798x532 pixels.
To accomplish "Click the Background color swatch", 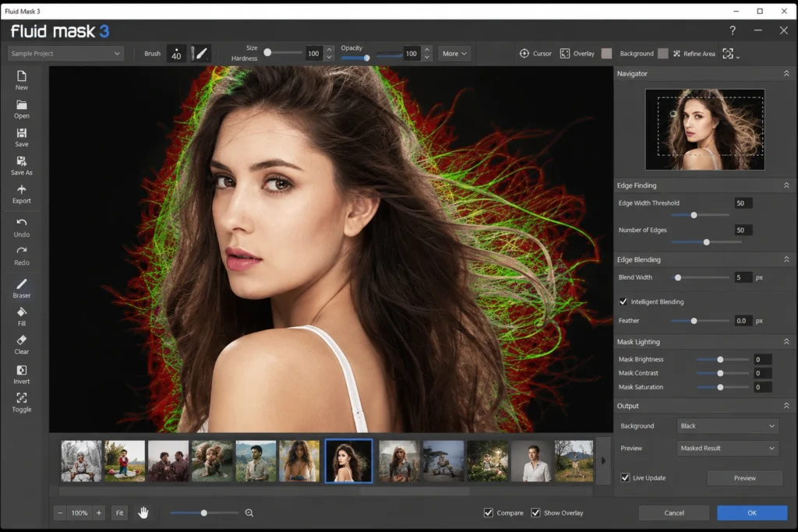I will click(x=662, y=54).
